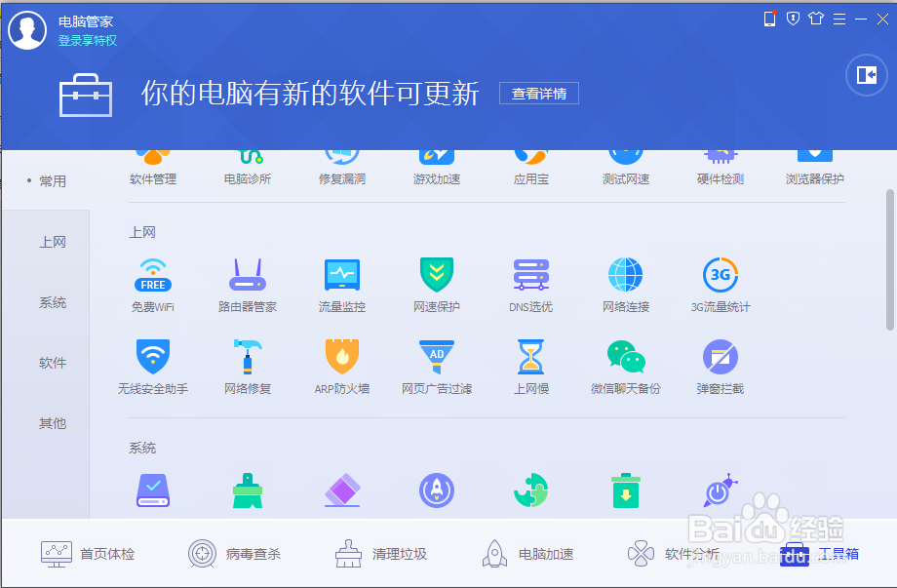Click the toolbox briefcase icon in banner
The image size is (897, 588).
[86, 95]
